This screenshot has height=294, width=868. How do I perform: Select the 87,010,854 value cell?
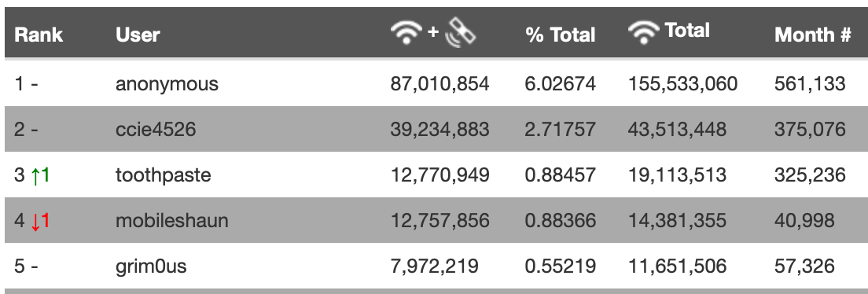pos(440,84)
